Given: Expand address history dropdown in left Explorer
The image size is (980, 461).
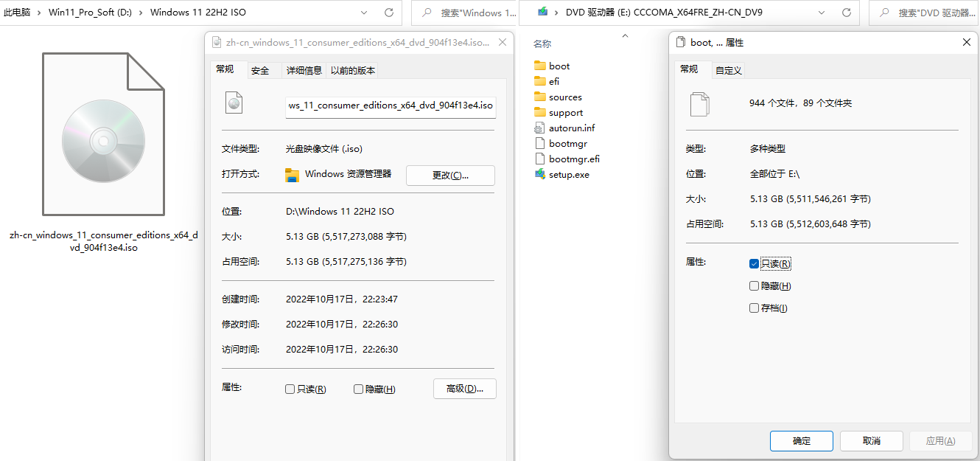Looking at the screenshot, I should [x=365, y=13].
